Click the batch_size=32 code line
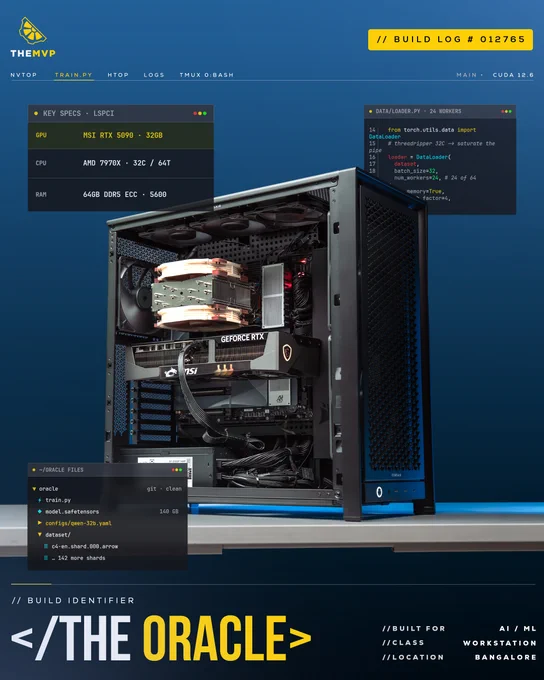The width and height of the screenshot is (544, 680). [x=415, y=171]
